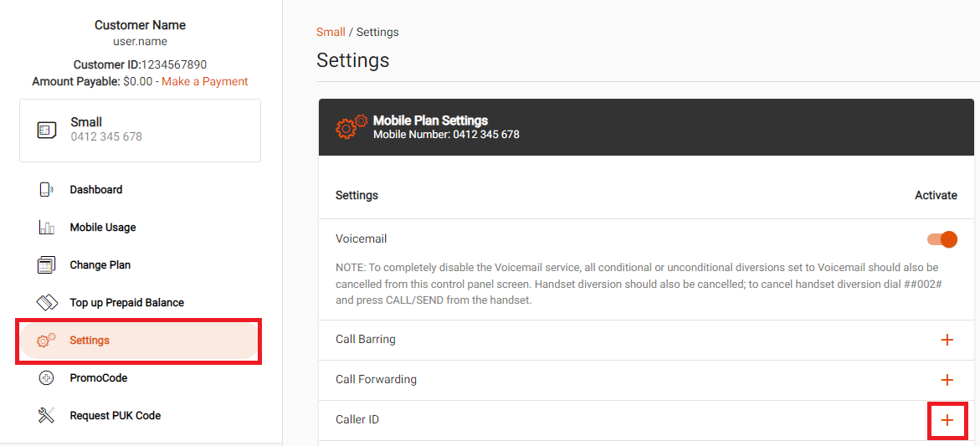The image size is (980, 446).
Task: Click the Settings gears icon in sidebar
Action: pos(46,341)
